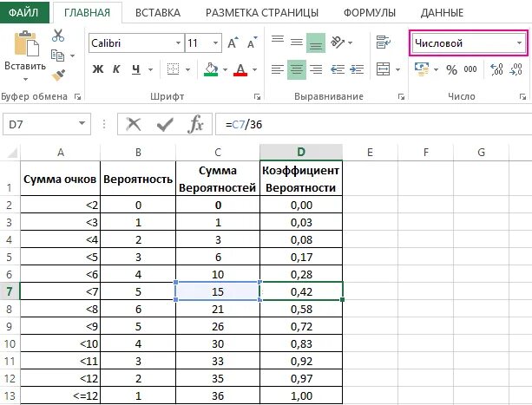Image resolution: width=532 pixels, height=405 pixels.
Task: Open Insert Function fx dialog
Action: click(x=195, y=124)
